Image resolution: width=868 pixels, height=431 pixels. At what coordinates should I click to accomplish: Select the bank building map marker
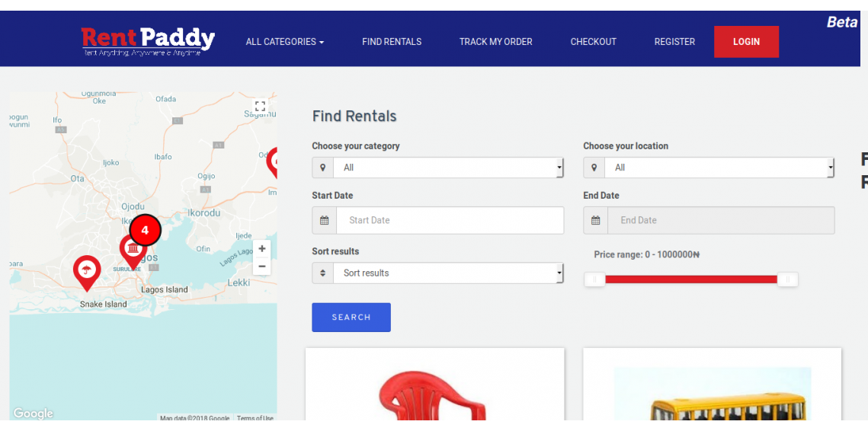click(133, 251)
